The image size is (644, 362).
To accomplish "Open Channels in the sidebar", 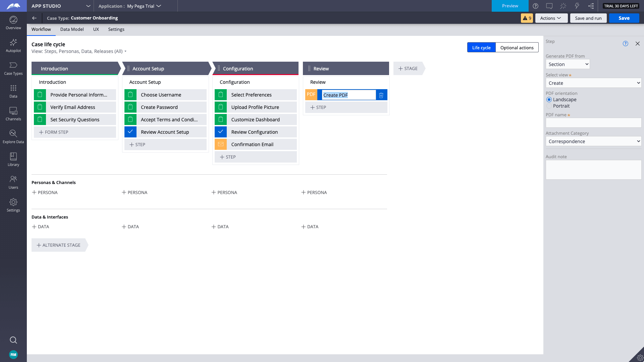I will 13,114.
